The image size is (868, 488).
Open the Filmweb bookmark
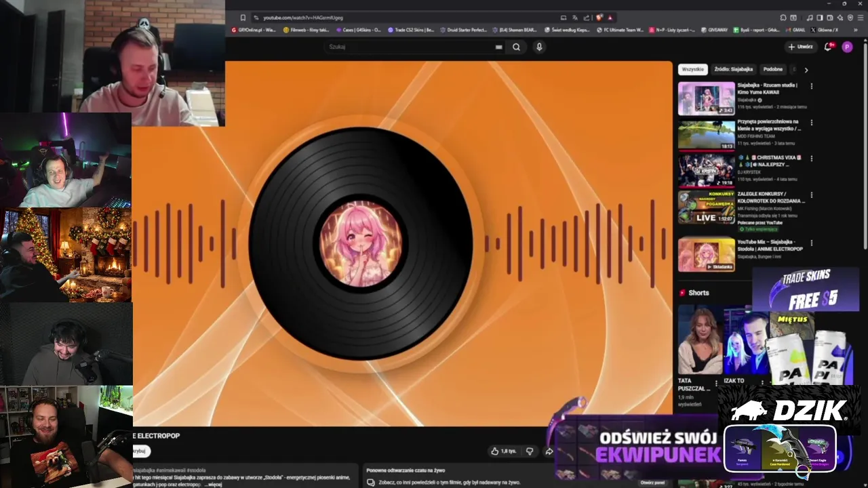coord(306,30)
